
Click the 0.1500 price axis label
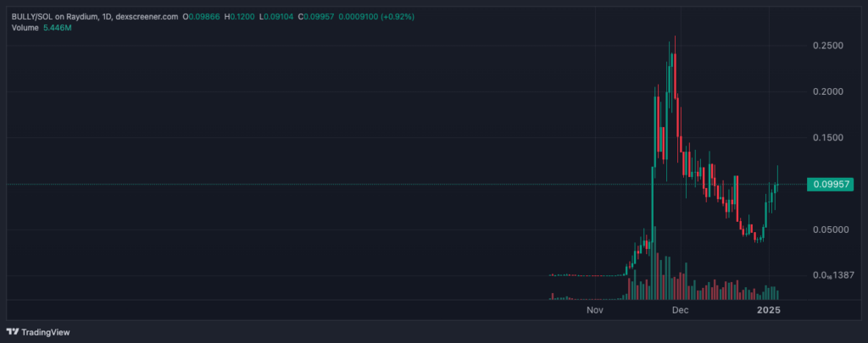(x=827, y=137)
